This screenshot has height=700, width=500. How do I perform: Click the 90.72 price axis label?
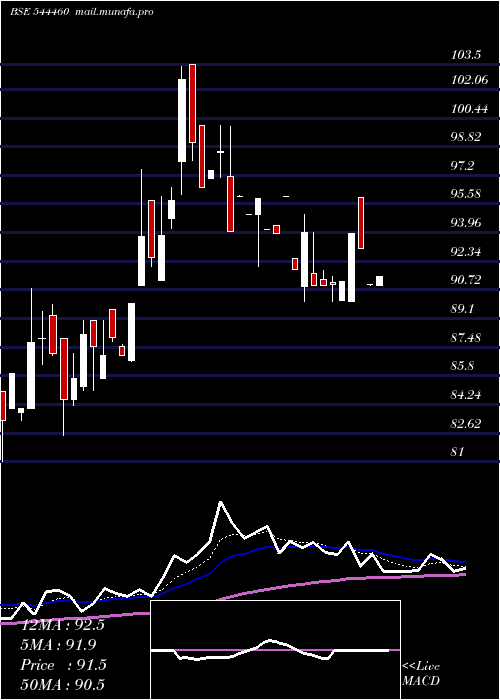466,280
